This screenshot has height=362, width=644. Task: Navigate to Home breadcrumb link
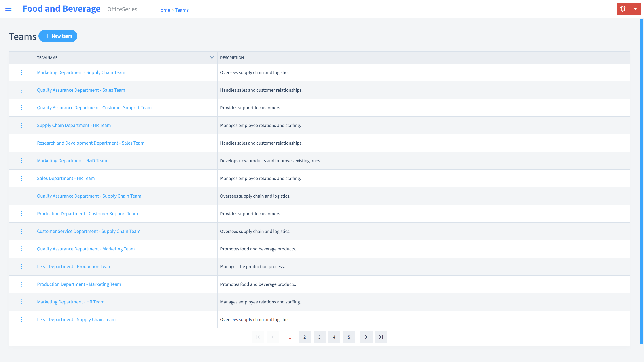tap(163, 10)
